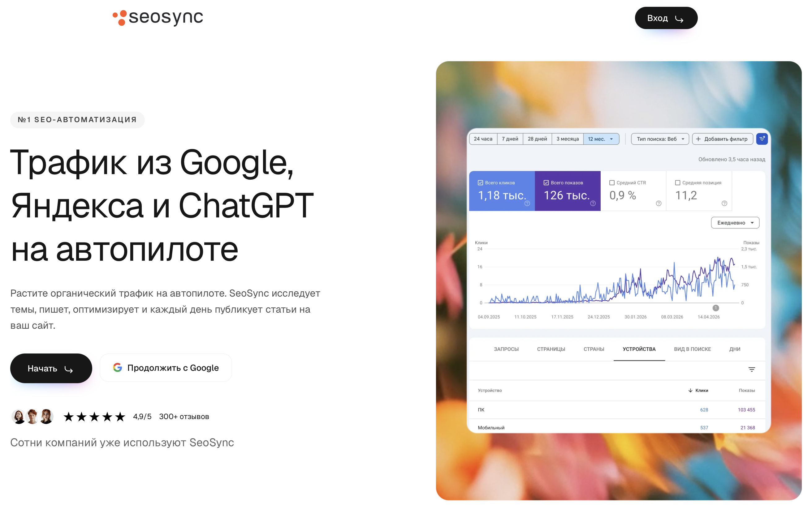Switch to the СТРАНЫ tab
Screen dimensions: 812x514
[594, 349]
